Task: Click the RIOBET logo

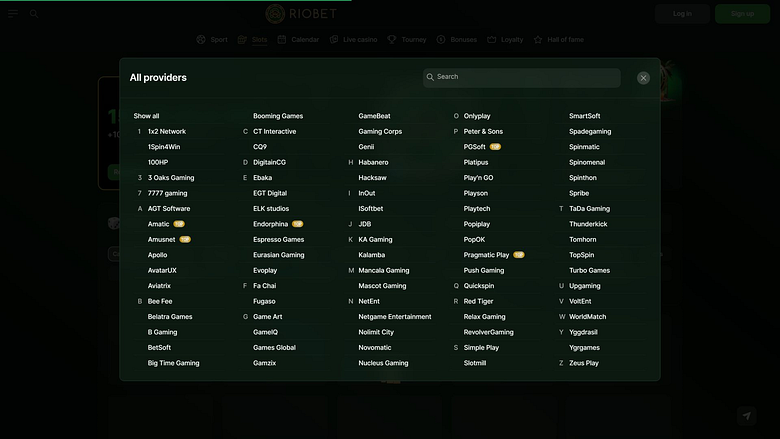Action: 301,14
